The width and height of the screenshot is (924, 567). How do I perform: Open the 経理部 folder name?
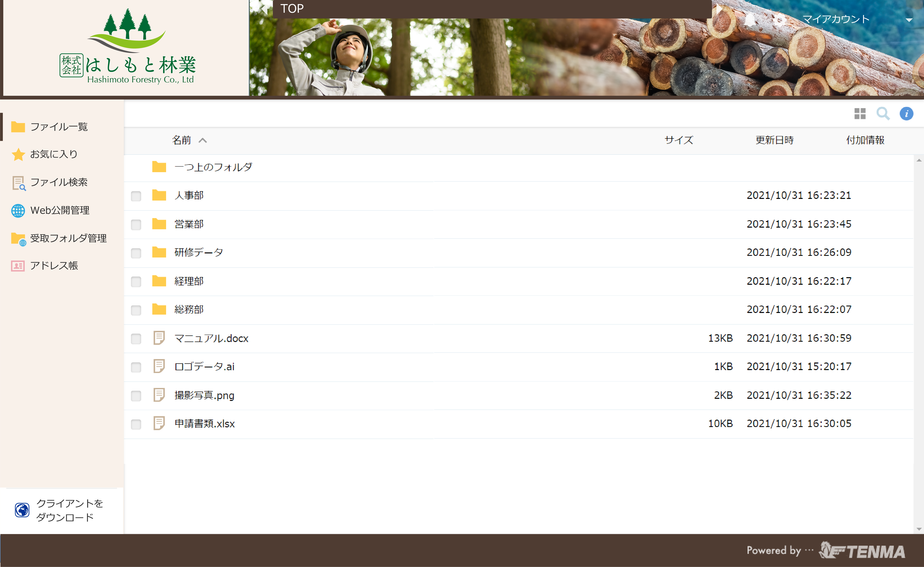(189, 281)
